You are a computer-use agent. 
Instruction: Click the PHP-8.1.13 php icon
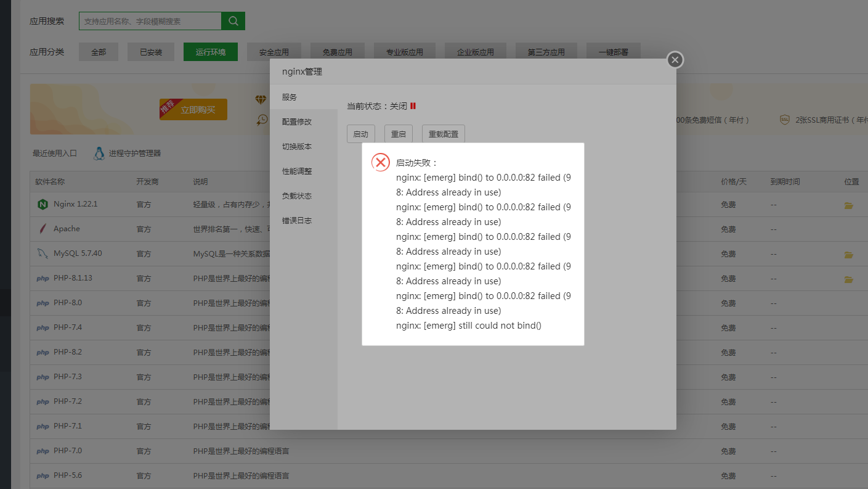click(43, 279)
